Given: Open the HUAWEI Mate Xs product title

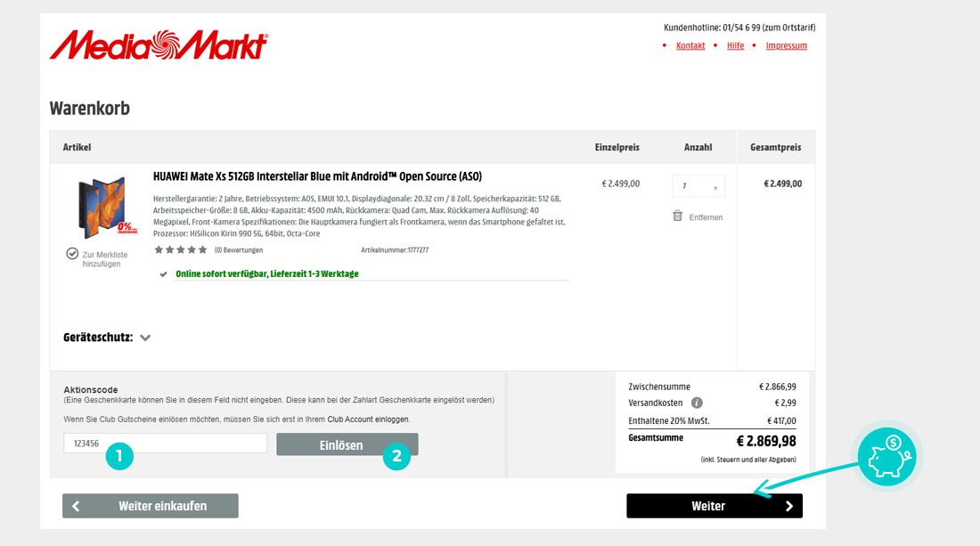Looking at the screenshot, I should tap(317, 176).
